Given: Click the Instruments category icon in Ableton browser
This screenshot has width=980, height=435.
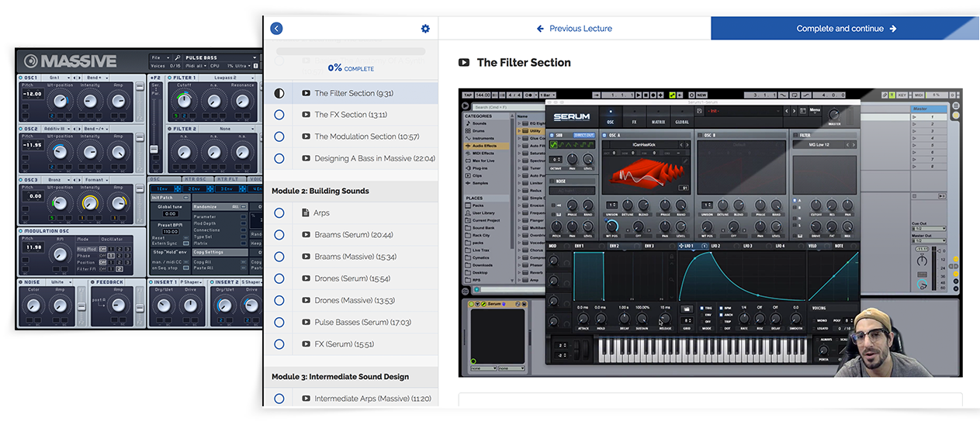Looking at the screenshot, I should click(x=468, y=138).
